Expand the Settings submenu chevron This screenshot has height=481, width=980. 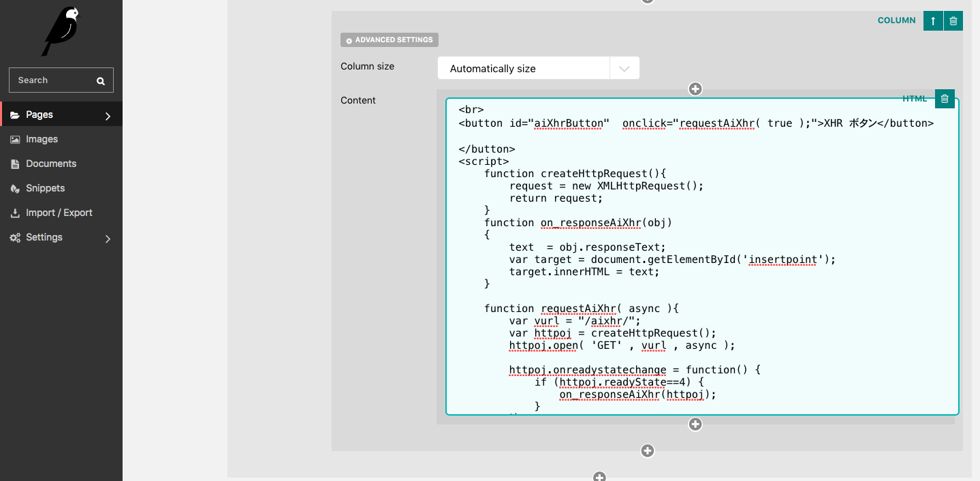[108, 238]
